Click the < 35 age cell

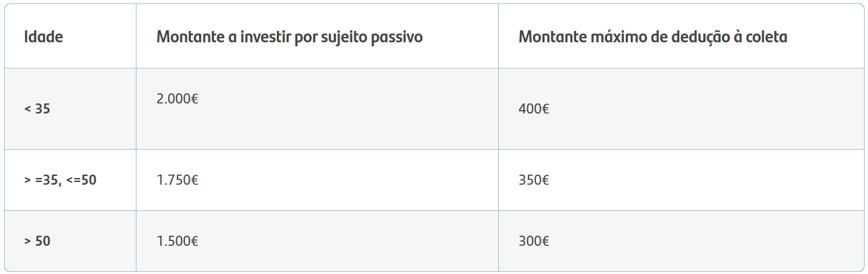[x=37, y=109]
